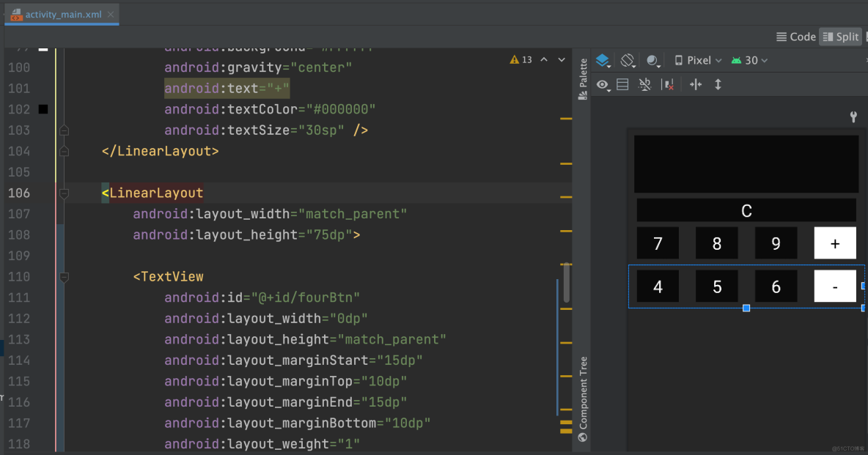Click the layout_marginEnd="15dp" line
Screen dimensions: 868x455
[x=286, y=402]
